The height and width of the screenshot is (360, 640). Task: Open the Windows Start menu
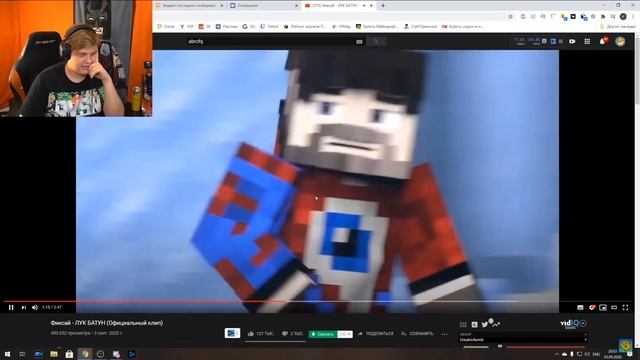(7, 354)
